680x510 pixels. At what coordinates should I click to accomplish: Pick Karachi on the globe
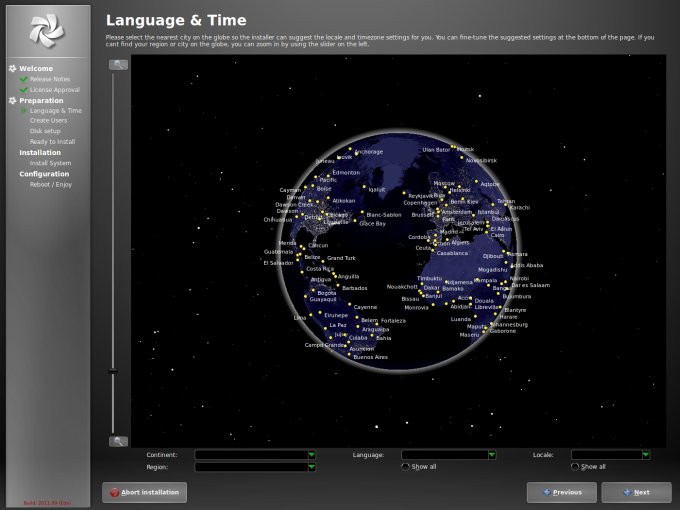520,208
